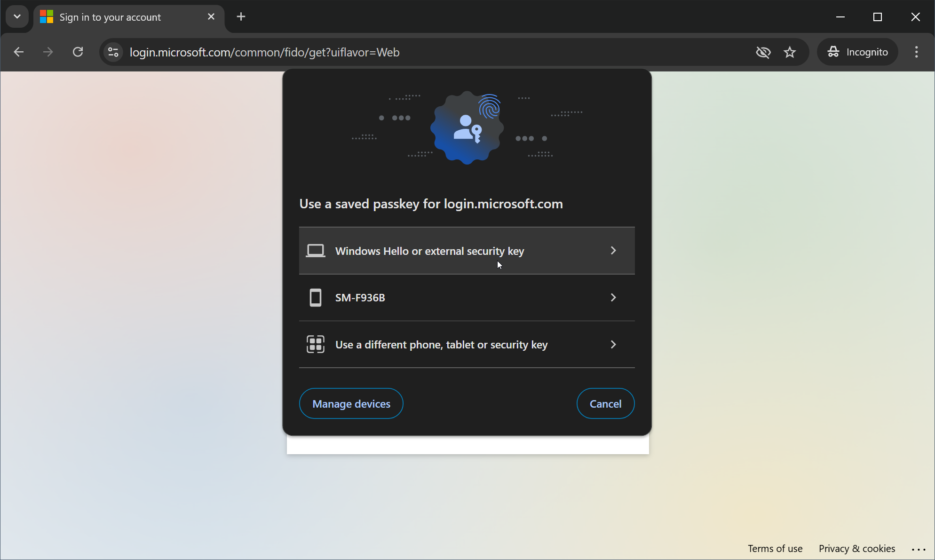Open a new tab with plus icon
This screenshot has width=935, height=560.
coord(241,17)
